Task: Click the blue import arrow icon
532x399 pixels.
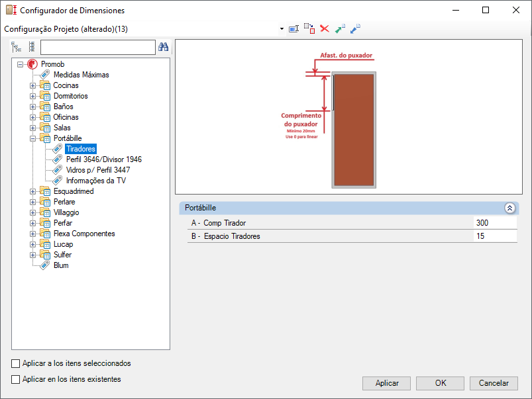Action: 355,29
